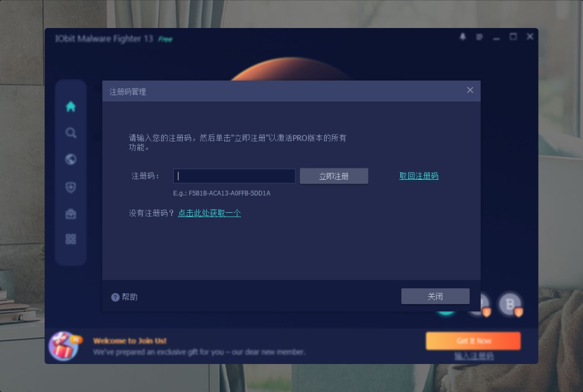Open the Action Center grid icon
The height and width of the screenshot is (392, 583).
pyautogui.click(x=70, y=240)
